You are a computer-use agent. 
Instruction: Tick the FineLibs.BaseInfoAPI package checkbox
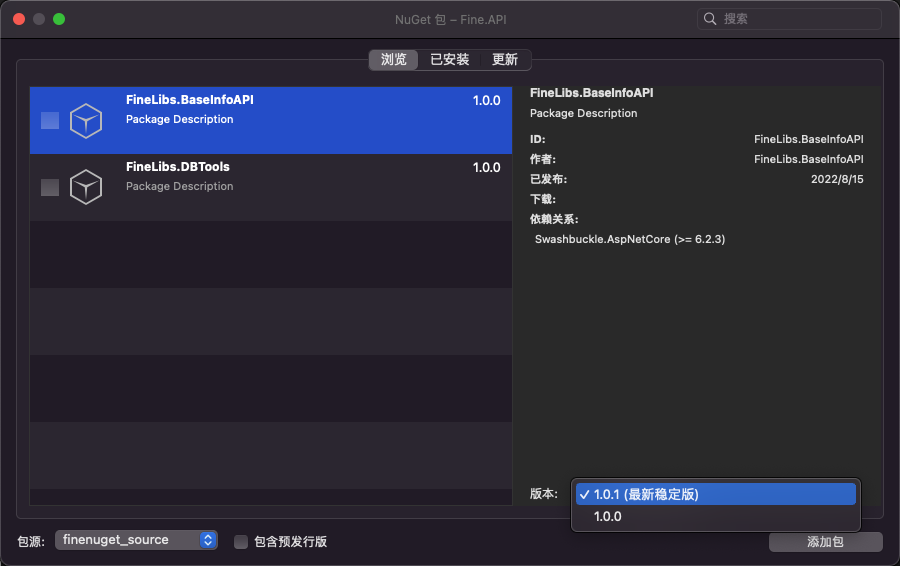(x=50, y=121)
